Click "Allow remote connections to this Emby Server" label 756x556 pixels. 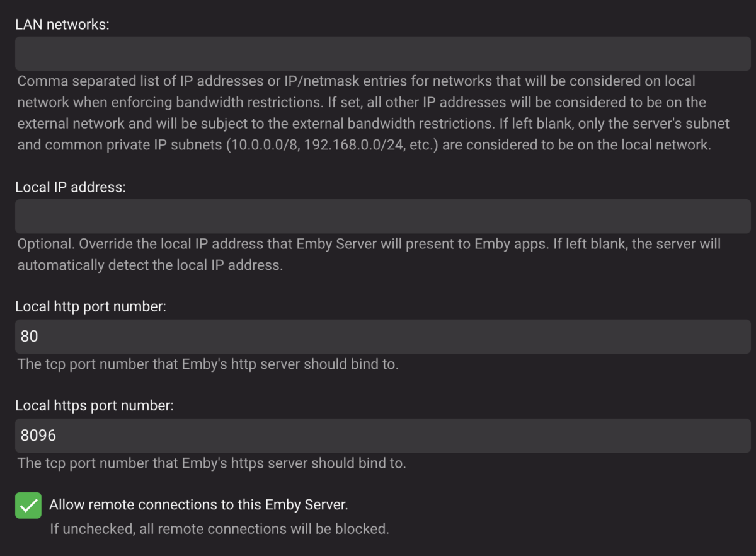click(198, 505)
